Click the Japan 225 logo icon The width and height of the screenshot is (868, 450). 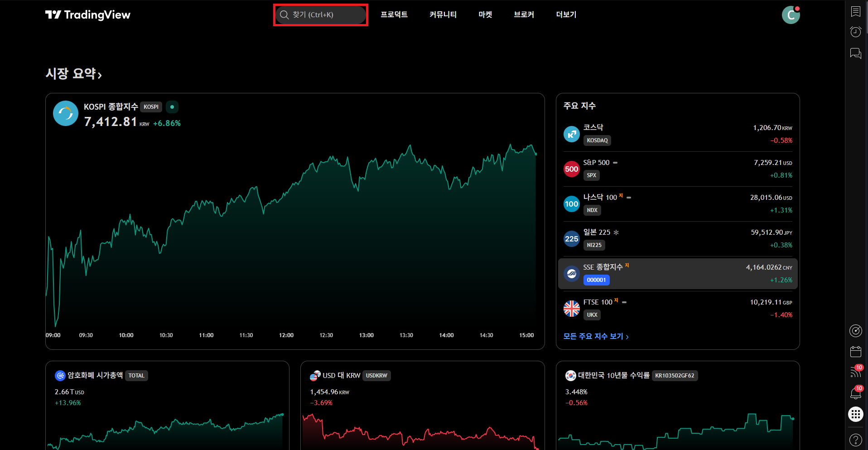[572, 239]
